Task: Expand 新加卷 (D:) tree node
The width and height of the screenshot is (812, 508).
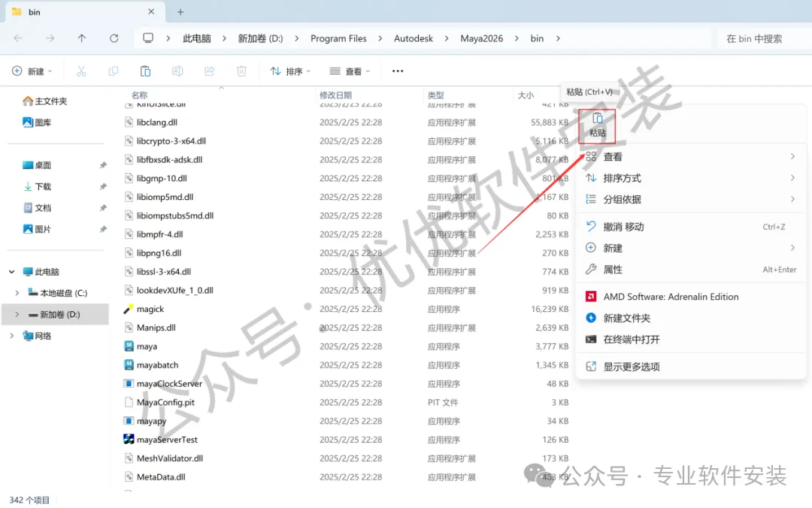Action: [x=17, y=314]
